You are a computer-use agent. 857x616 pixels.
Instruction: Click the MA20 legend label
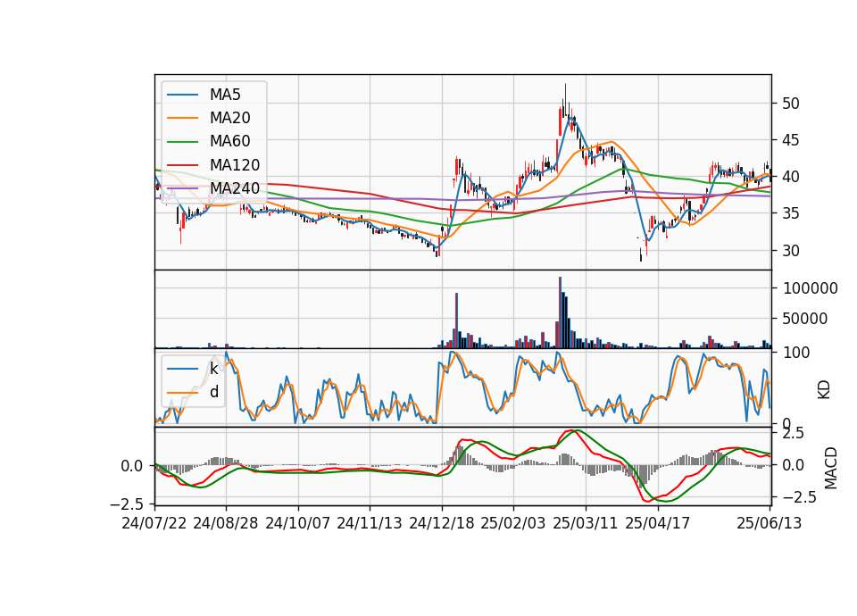pos(229,118)
